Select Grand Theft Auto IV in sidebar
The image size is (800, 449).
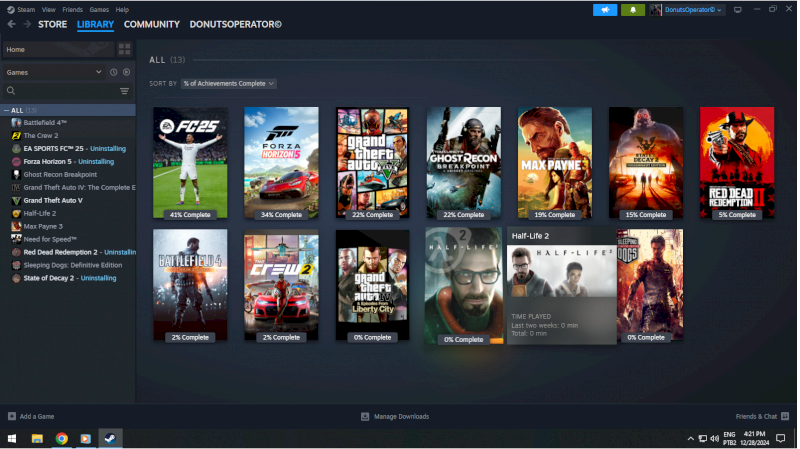[x=73, y=187]
